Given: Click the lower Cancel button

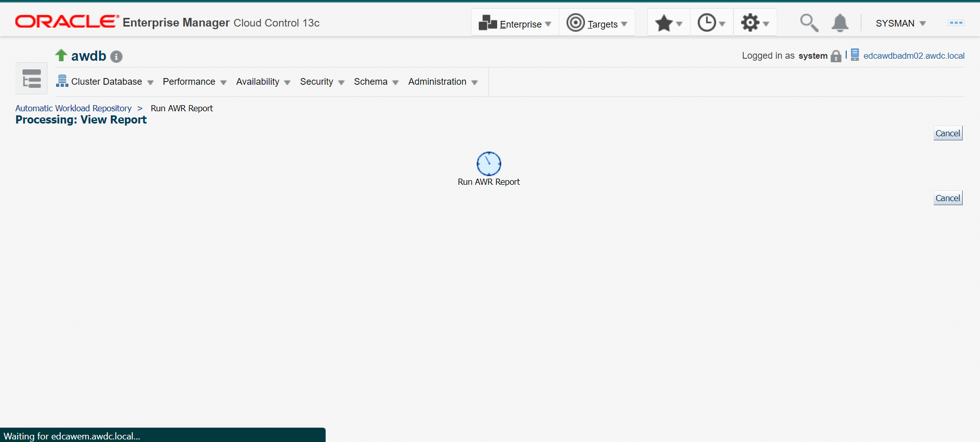Looking at the screenshot, I should [948, 198].
